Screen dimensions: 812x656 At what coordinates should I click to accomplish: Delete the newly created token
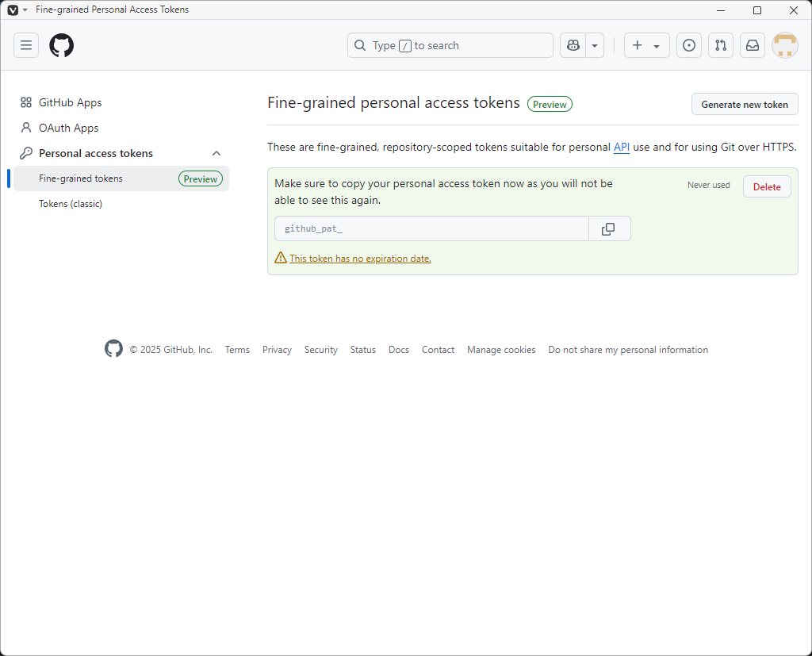[767, 187]
